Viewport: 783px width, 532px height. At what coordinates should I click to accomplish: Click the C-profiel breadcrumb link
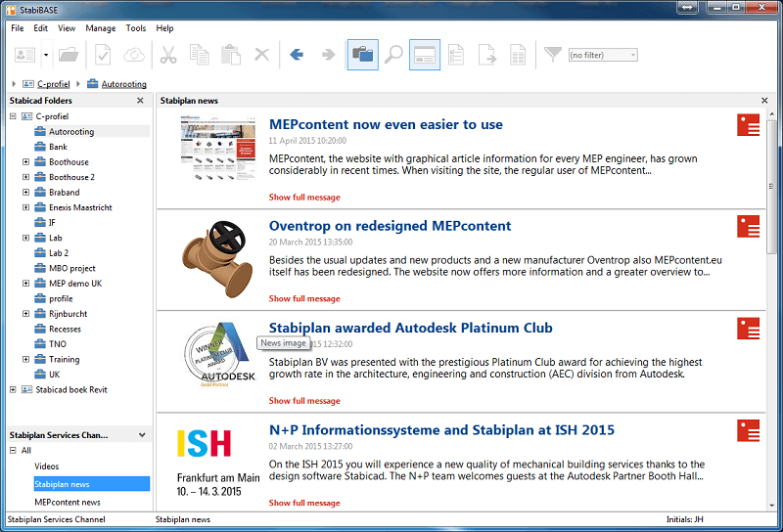click(54, 84)
